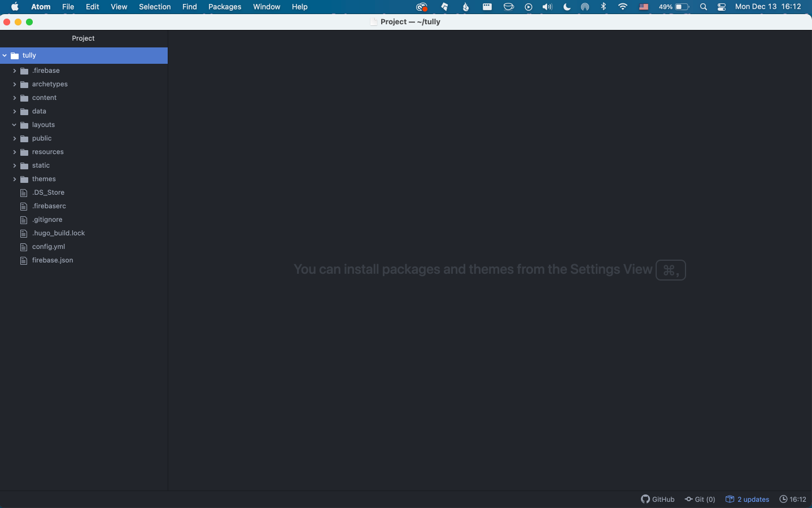Open the Wi-Fi menu bar icon
Viewport: 812px width, 508px height.
click(623, 7)
